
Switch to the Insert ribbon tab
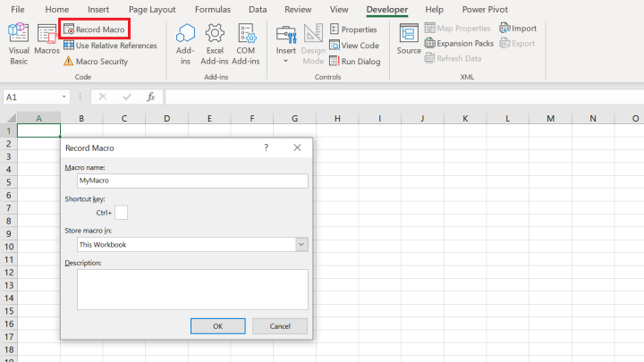(98, 10)
